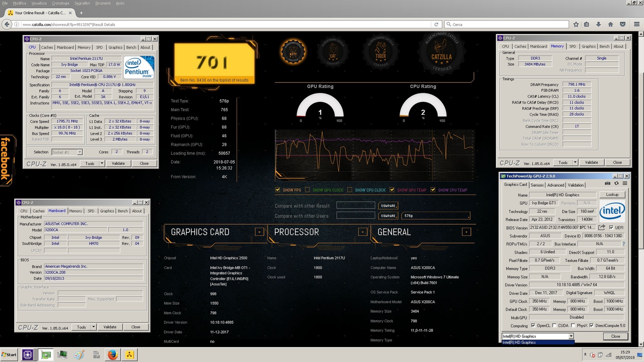Viewport: 644px width, 362px height.
Task: Bookmark this page with the star icon
Action: coord(576,24)
